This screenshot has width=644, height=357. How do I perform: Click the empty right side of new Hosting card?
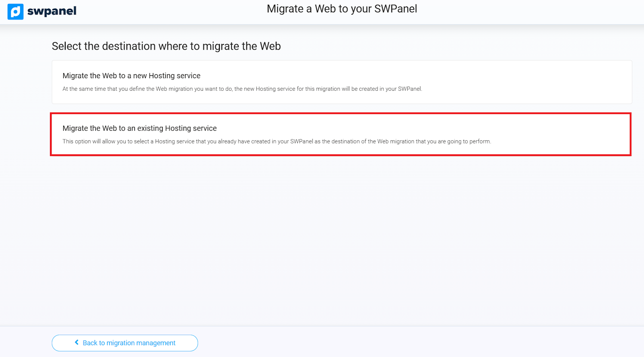pyautogui.click(x=543, y=81)
